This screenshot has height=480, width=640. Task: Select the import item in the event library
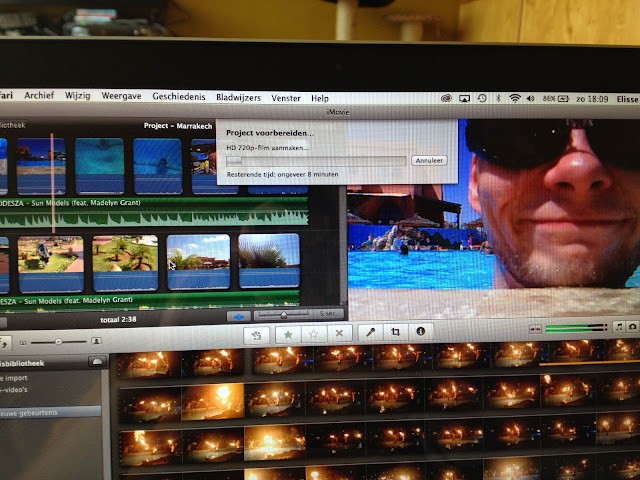pos(14,378)
